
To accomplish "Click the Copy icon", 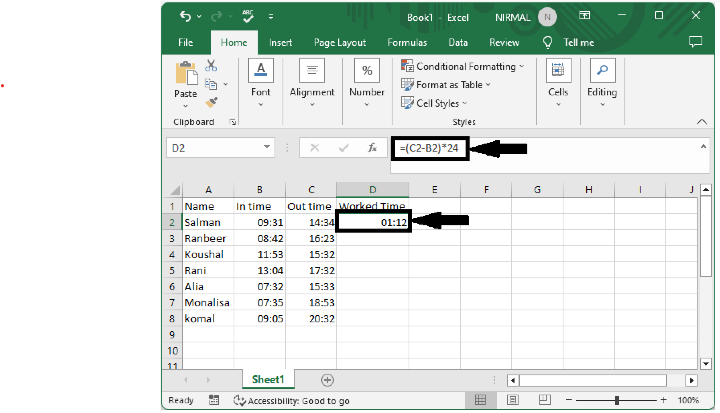I will (x=211, y=84).
